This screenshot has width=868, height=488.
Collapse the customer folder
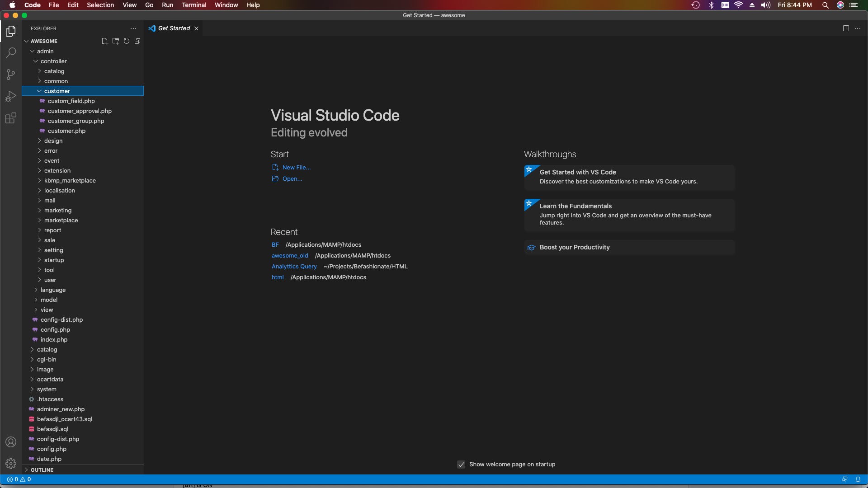pyautogui.click(x=83, y=91)
